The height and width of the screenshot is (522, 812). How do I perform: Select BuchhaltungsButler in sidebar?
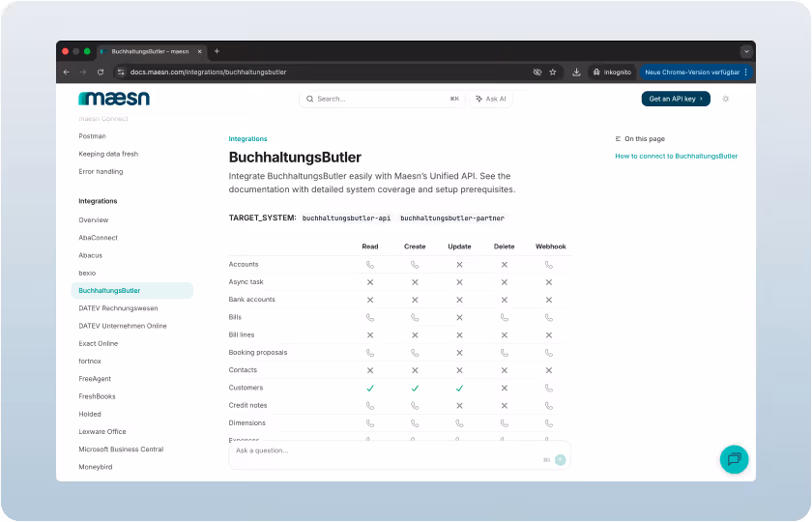(x=132, y=291)
